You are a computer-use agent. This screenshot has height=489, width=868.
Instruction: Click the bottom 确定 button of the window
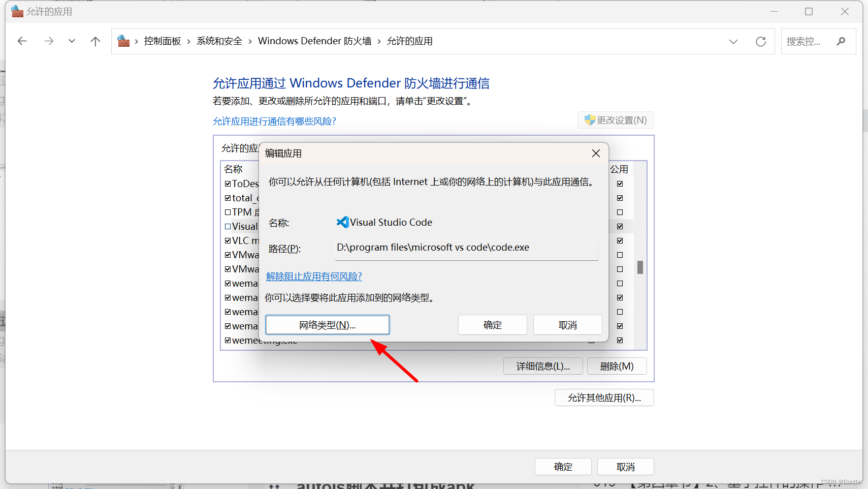pyautogui.click(x=563, y=467)
